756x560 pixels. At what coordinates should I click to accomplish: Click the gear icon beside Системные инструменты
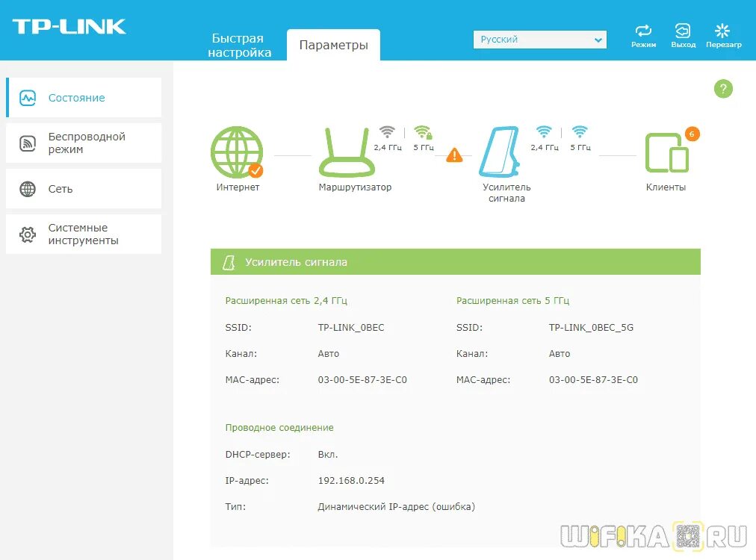point(28,234)
